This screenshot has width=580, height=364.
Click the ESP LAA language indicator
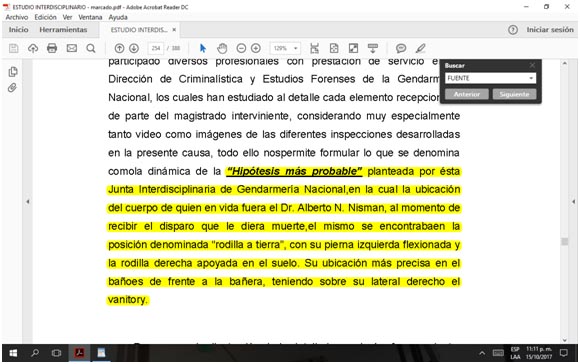pos(515,353)
